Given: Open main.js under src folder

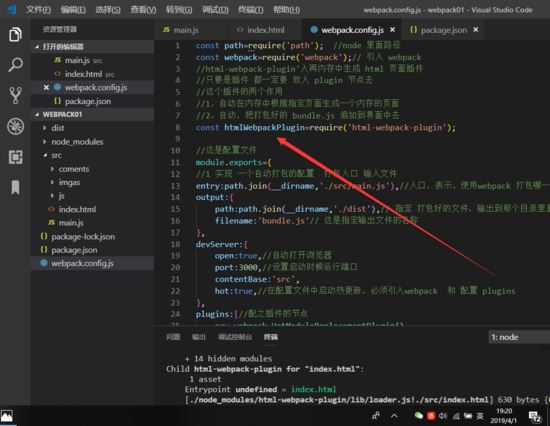Looking at the screenshot, I should pyautogui.click(x=93, y=223).
